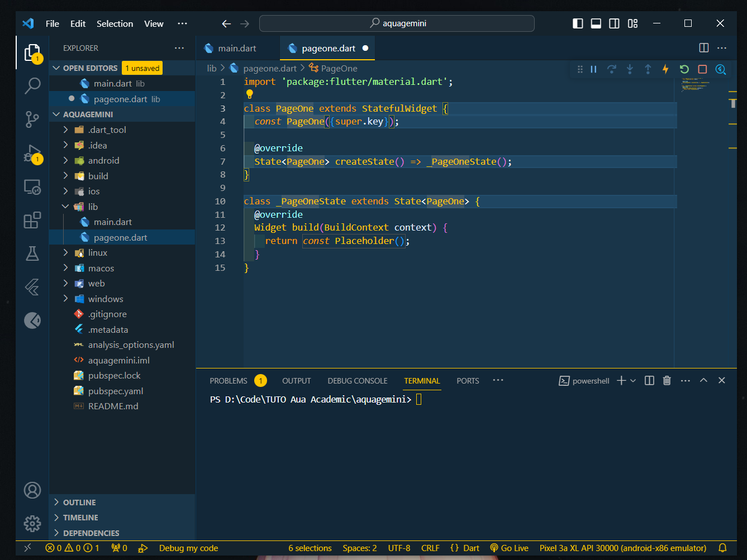Open Run and Debug view
747x560 pixels.
[32, 154]
